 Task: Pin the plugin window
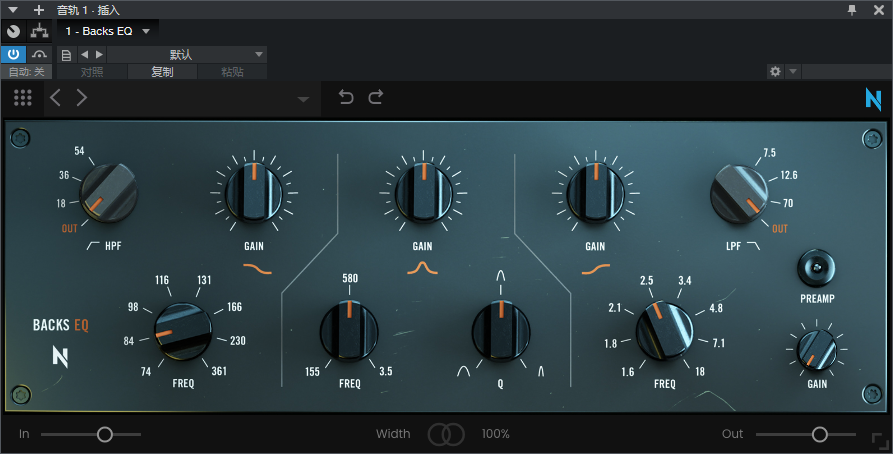point(852,10)
